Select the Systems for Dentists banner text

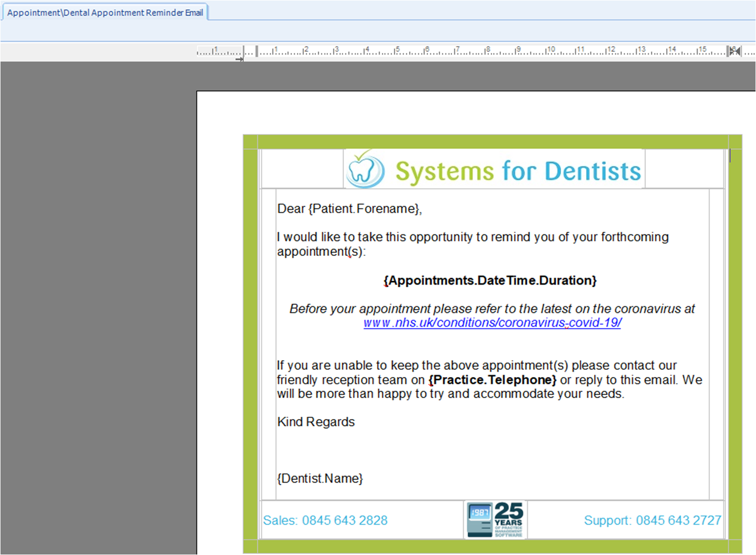pos(518,171)
